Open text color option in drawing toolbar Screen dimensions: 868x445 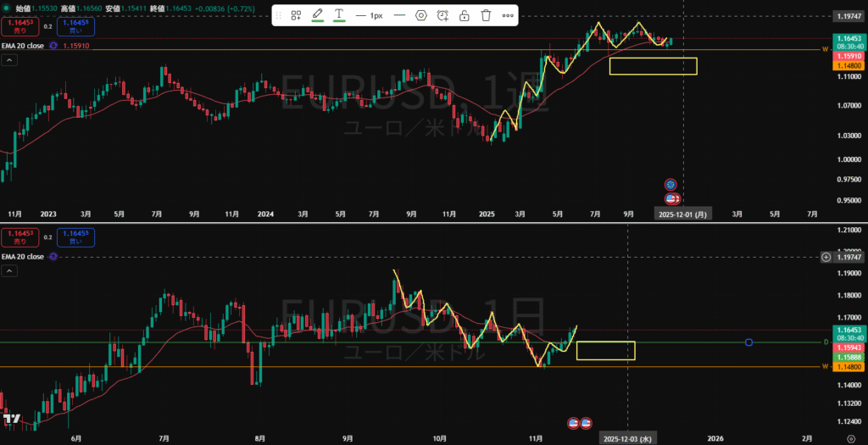tap(339, 15)
